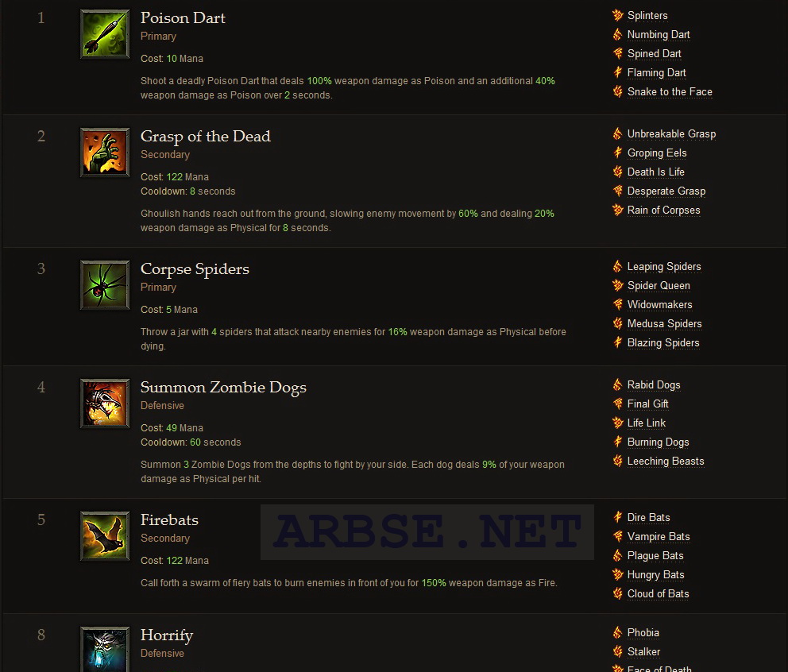Open the Rain of Corpses rune
The width and height of the screenshot is (788, 672).
[663, 210]
